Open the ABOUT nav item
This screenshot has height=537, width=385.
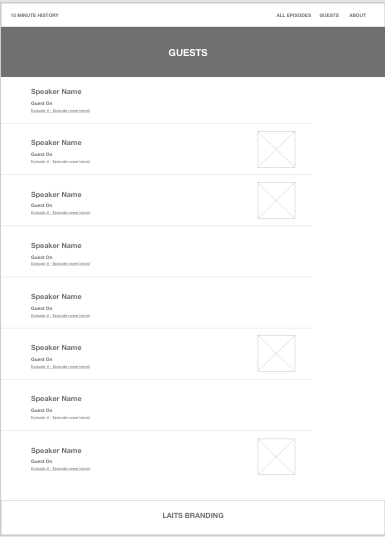(x=358, y=15)
